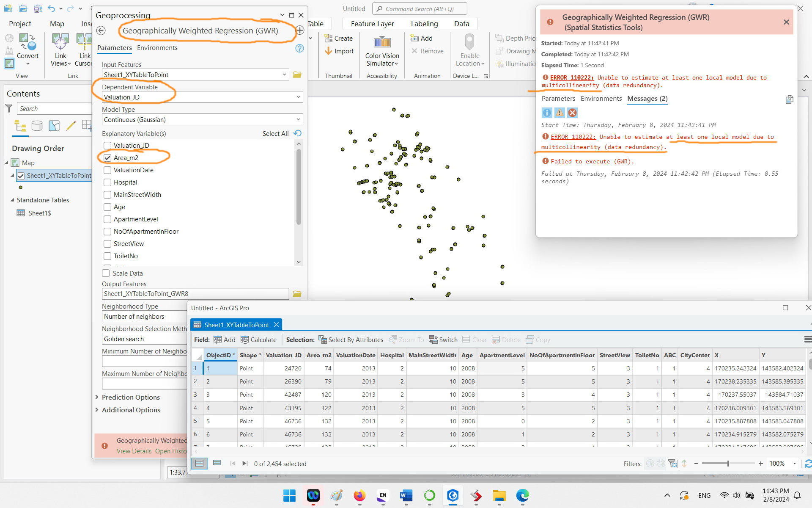Browse for an Output Features location
812x508 pixels.
coord(297,293)
